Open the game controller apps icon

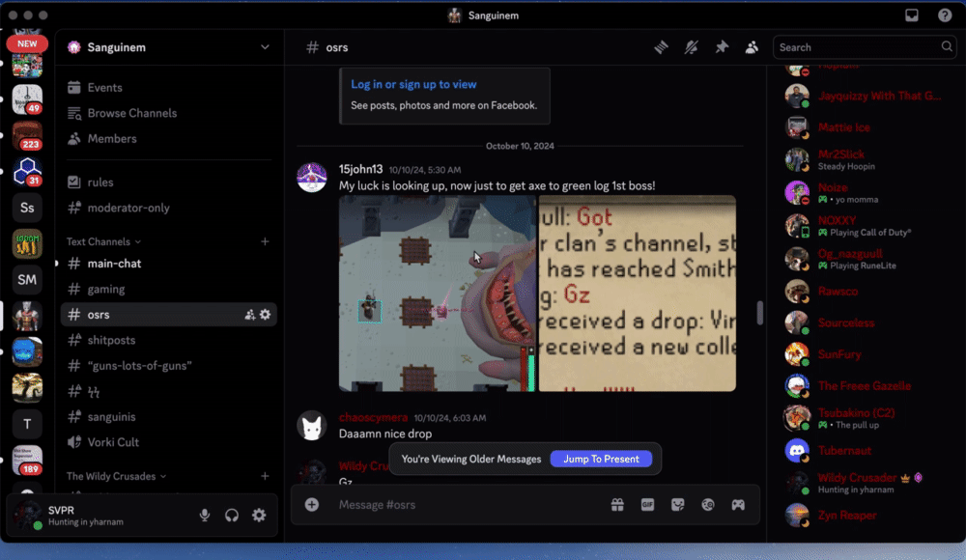738,505
